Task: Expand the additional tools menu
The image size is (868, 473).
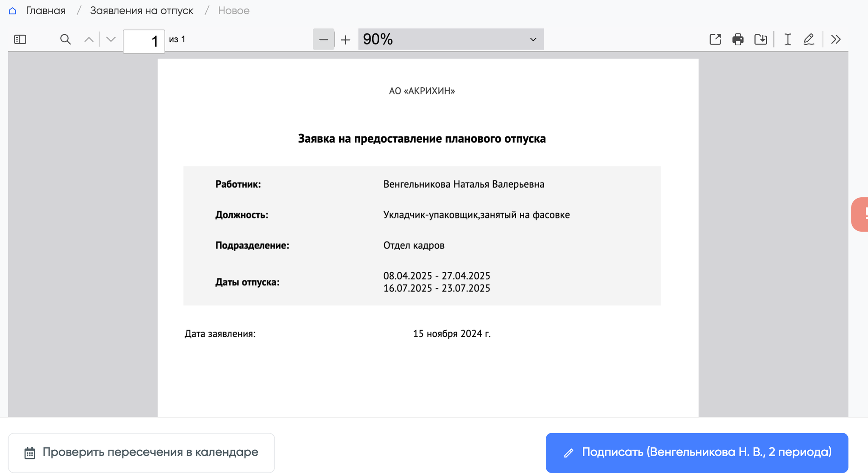Action: [836, 39]
